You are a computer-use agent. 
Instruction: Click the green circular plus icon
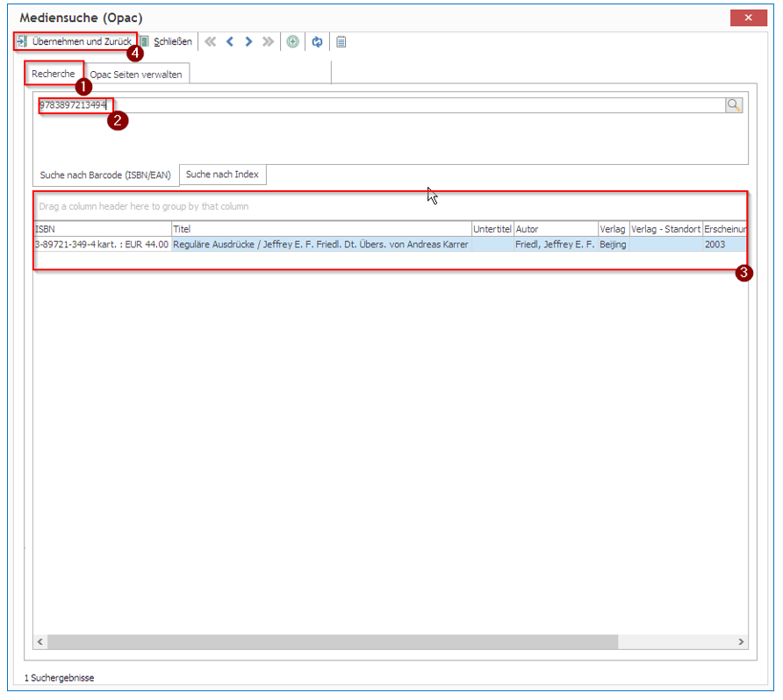[293, 41]
